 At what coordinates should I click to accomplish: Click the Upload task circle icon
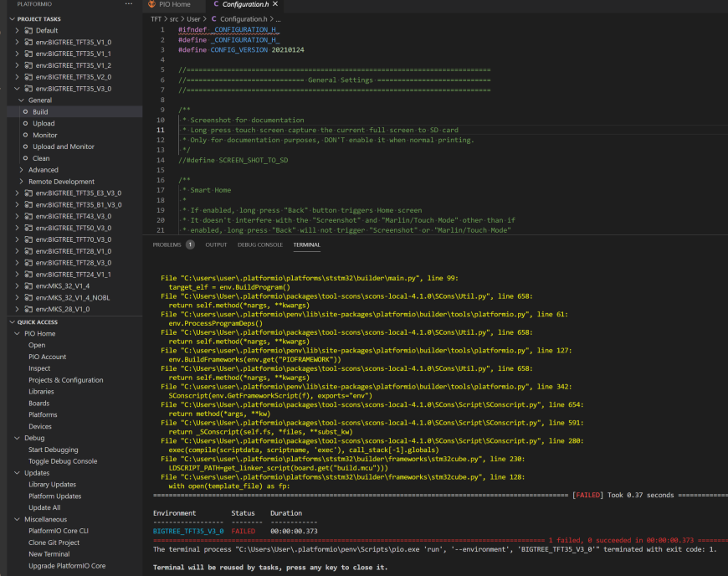[26, 123]
